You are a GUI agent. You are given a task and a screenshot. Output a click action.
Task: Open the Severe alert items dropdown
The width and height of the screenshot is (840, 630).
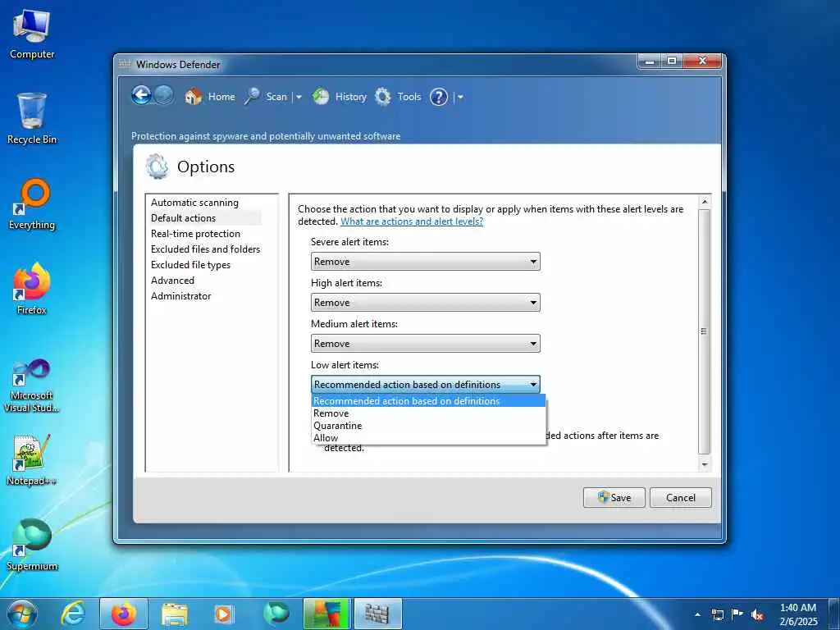[x=426, y=262]
